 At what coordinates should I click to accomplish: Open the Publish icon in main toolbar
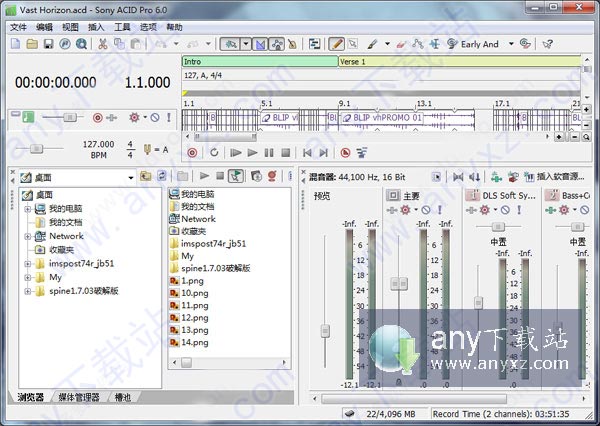pos(65,44)
